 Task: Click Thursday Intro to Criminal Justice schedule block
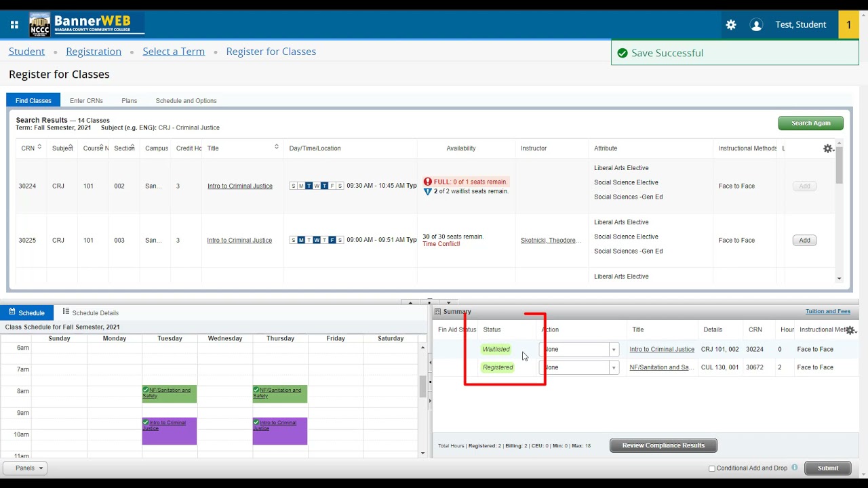(280, 431)
